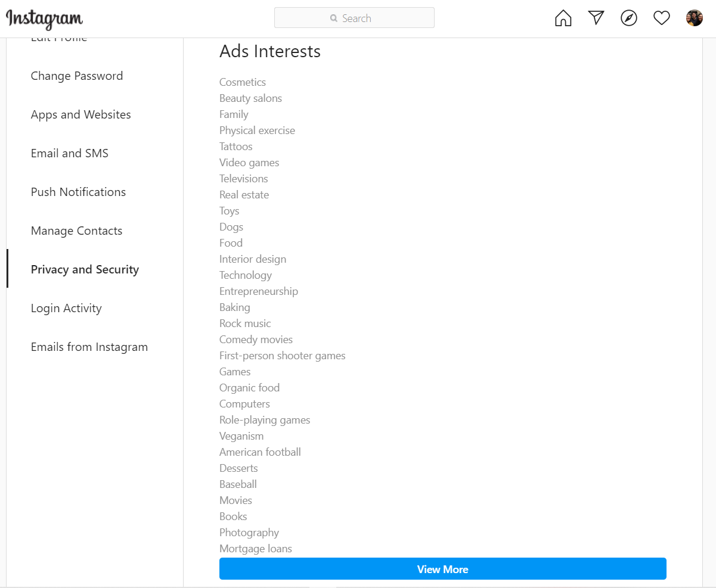Select Manage Contacts in sidebar
Image resolution: width=716 pixels, height=588 pixels.
pyautogui.click(x=76, y=231)
